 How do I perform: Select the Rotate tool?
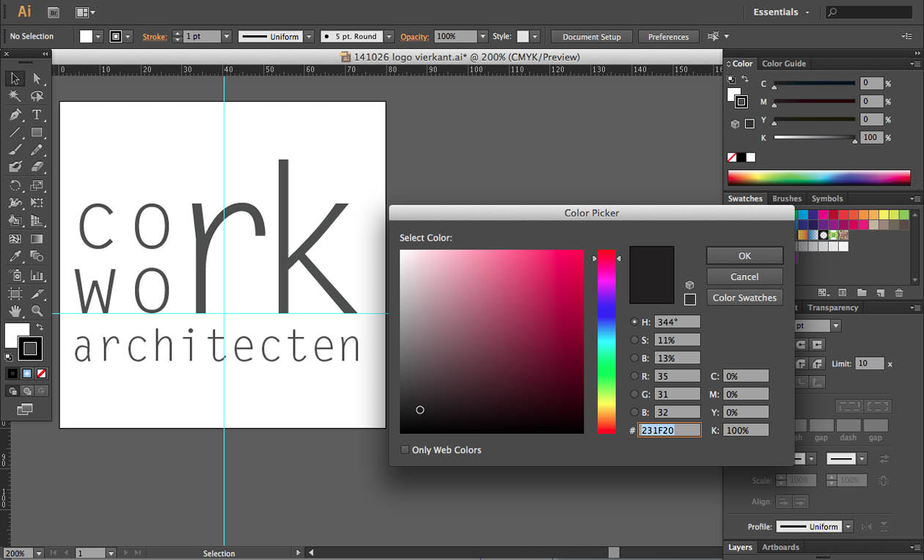point(15,186)
